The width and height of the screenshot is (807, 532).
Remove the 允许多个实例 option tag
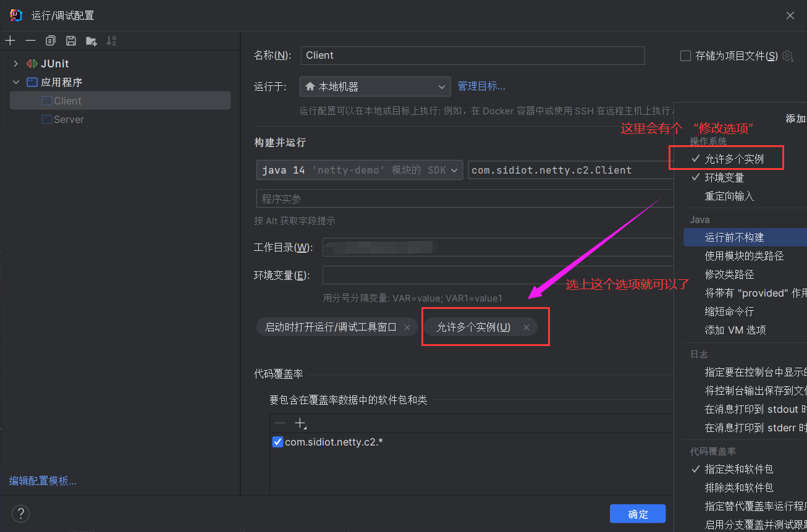[526, 327]
